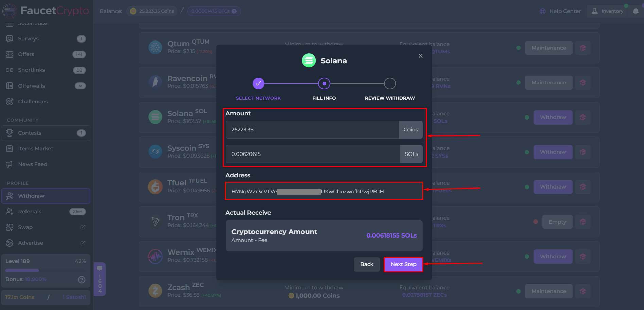Click the pink icon in Qtum row
The height and width of the screenshot is (310, 644).
583,48
